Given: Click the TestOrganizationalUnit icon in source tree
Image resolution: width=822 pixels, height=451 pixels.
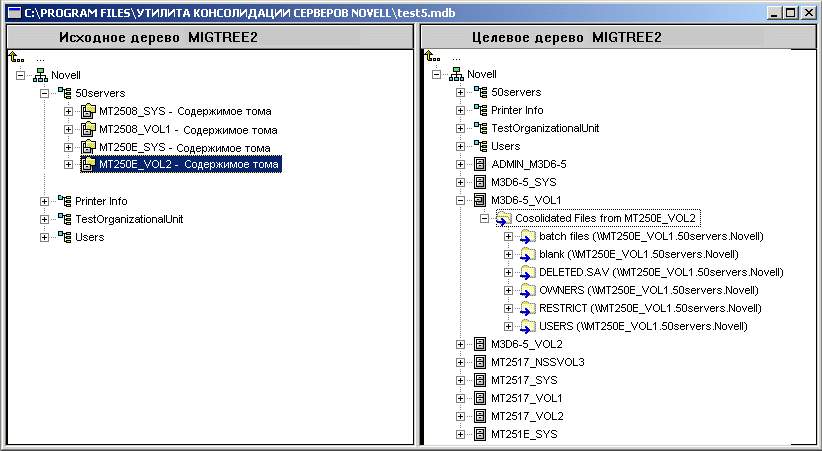Looking at the screenshot, I should (x=64, y=219).
